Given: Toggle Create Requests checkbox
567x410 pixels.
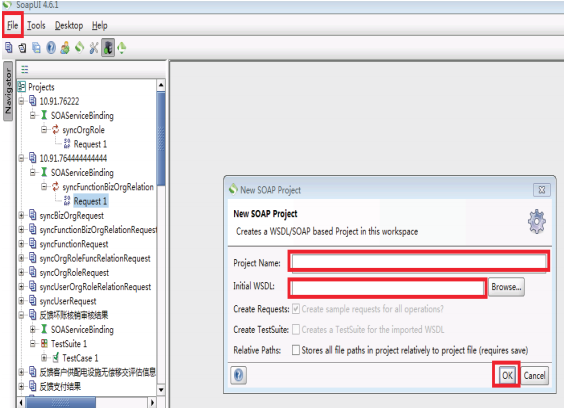Looking at the screenshot, I should 296,309.
